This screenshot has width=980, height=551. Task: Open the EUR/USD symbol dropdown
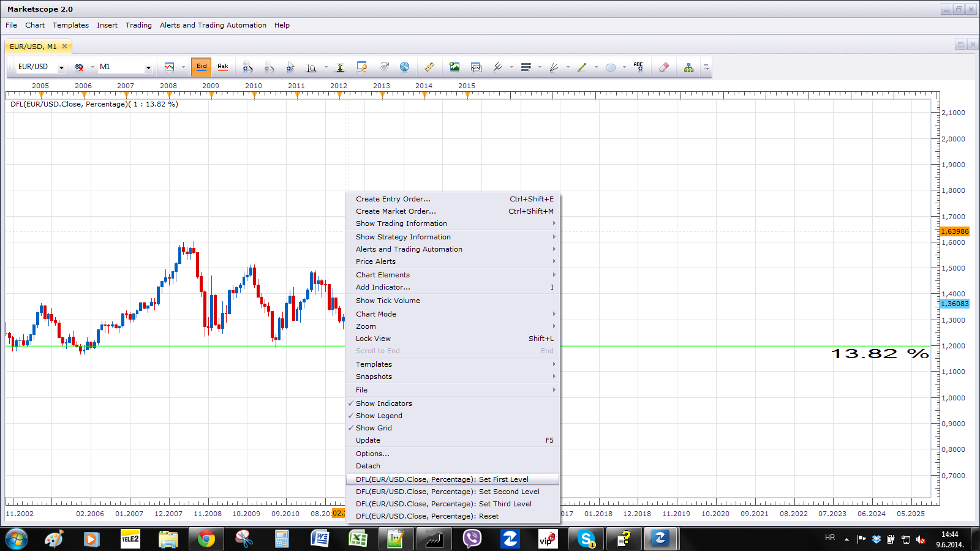click(41, 67)
